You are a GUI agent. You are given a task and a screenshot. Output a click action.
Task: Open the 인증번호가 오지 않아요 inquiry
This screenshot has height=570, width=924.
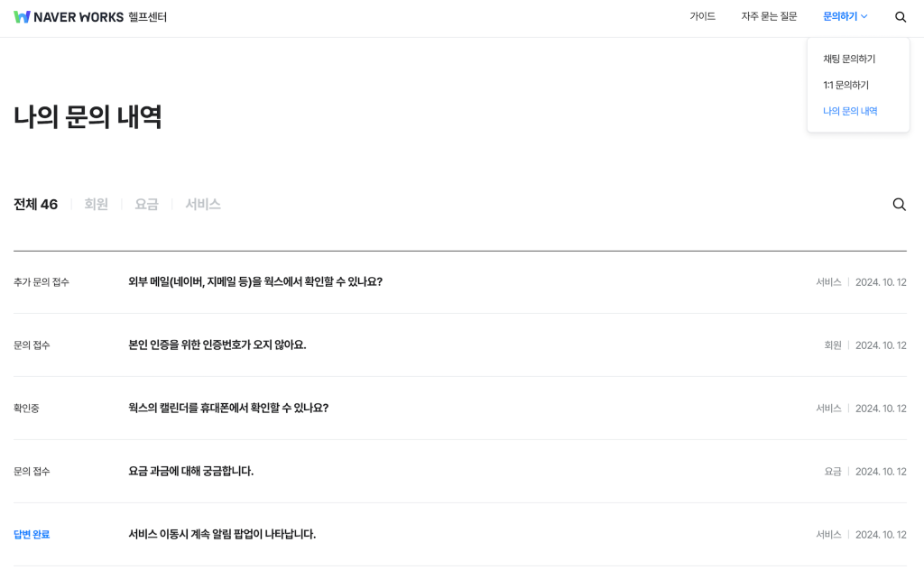(x=217, y=345)
